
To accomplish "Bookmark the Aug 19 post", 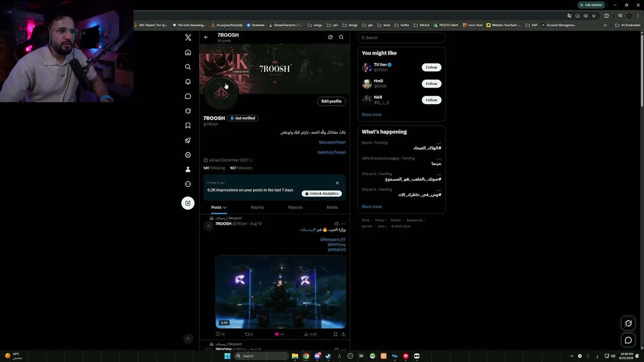I will (336, 334).
